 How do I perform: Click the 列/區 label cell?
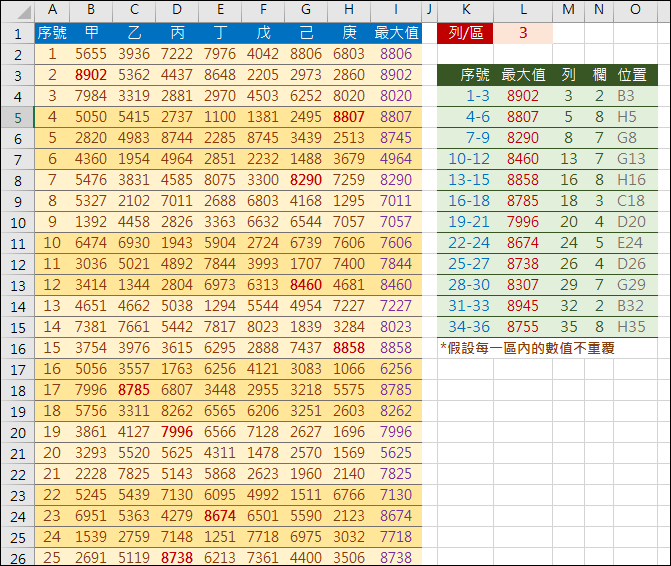coord(465,33)
